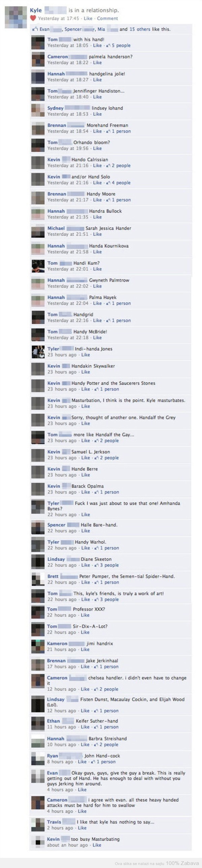The width and height of the screenshot is (202, 868).
Task: Click thumbs-up icon on Diane Skeeton comment
Action: pyautogui.click(x=96, y=565)
